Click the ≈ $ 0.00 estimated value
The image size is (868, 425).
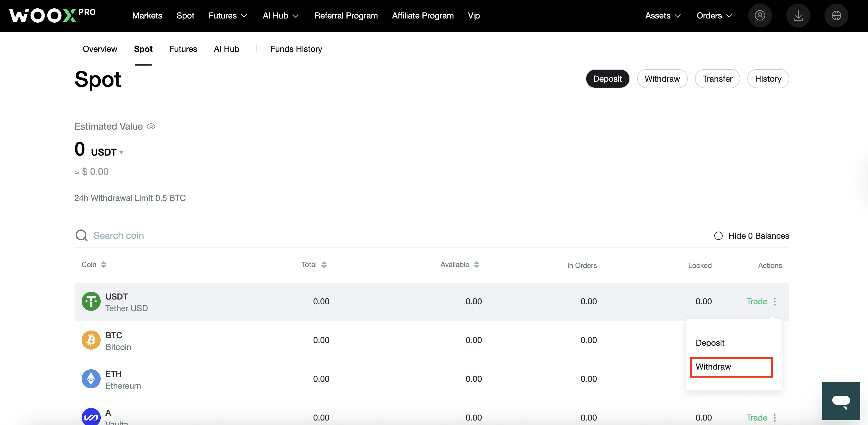pyautogui.click(x=92, y=172)
